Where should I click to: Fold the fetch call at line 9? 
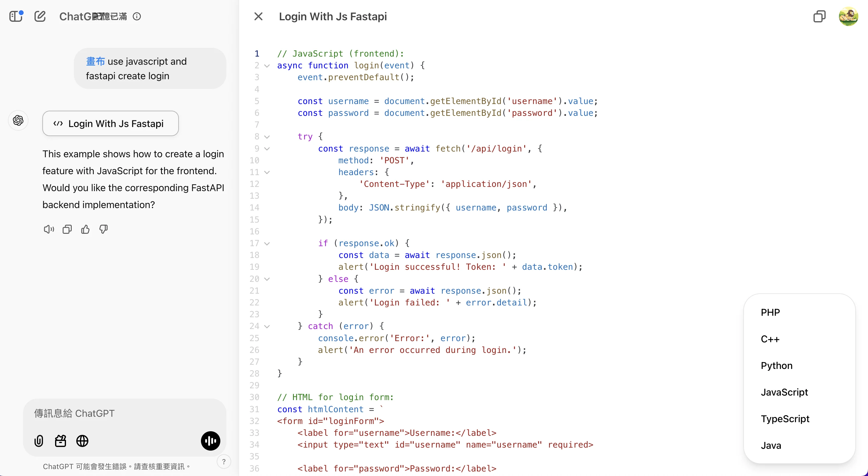click(267, 148)
